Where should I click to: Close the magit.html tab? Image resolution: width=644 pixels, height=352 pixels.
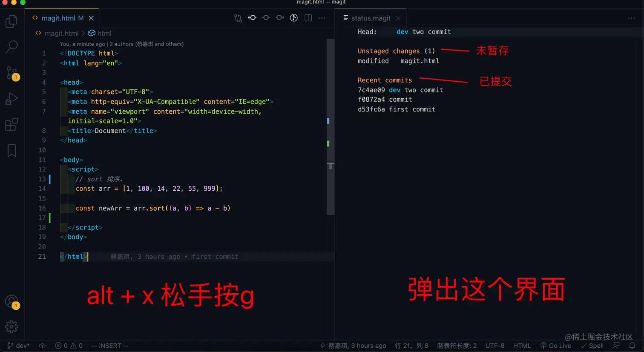91,18
